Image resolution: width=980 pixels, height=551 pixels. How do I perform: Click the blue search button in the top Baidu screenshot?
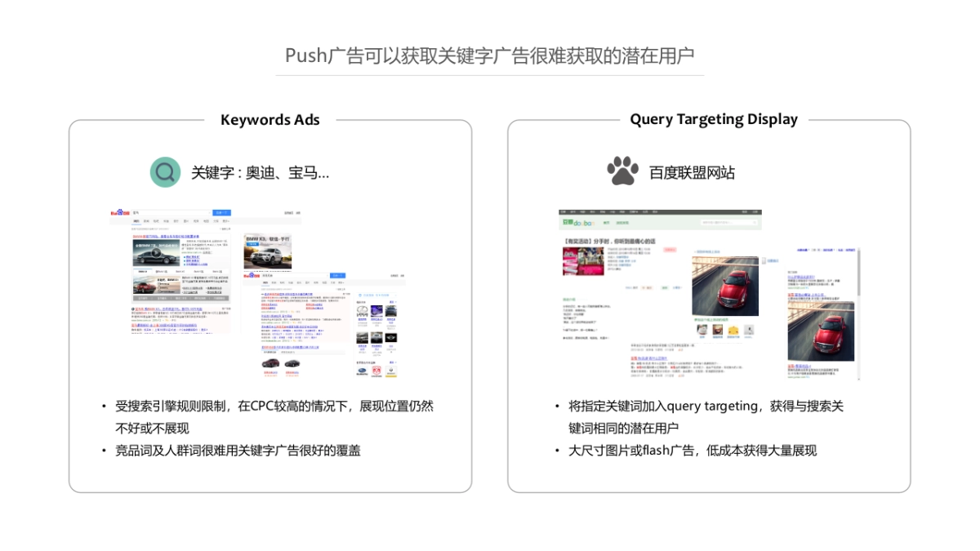click(x=221, y=213)
